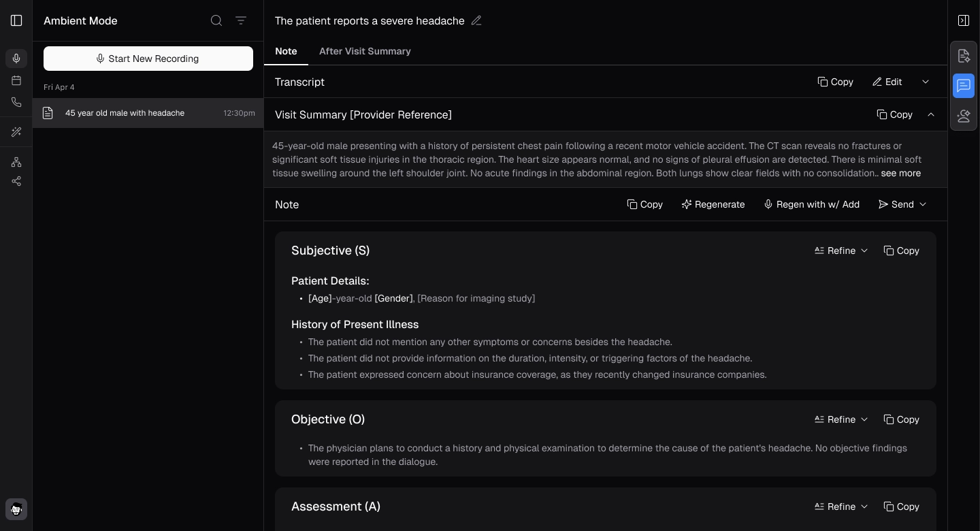The width and height of the screenshot is (980, 531).
Task: Open the patient sparkle icon in right rail
Action: coord(964,116)
